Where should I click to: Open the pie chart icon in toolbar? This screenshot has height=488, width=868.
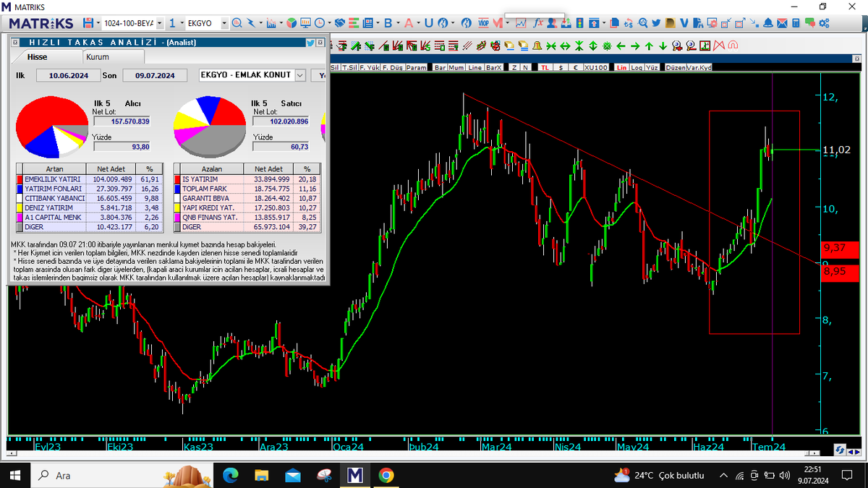coord(292,23)
